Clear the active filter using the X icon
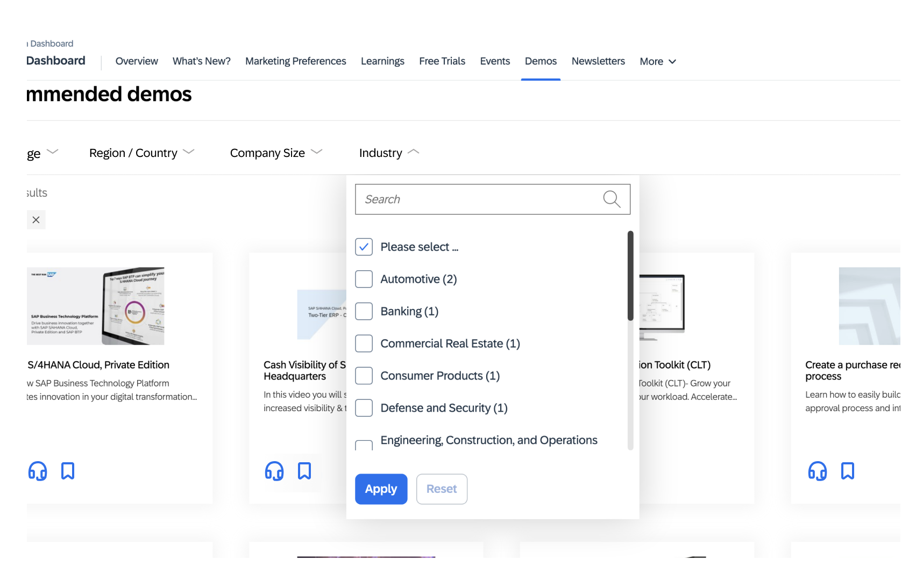This screenshot has width=923, height=588. [x=36, y=219]
